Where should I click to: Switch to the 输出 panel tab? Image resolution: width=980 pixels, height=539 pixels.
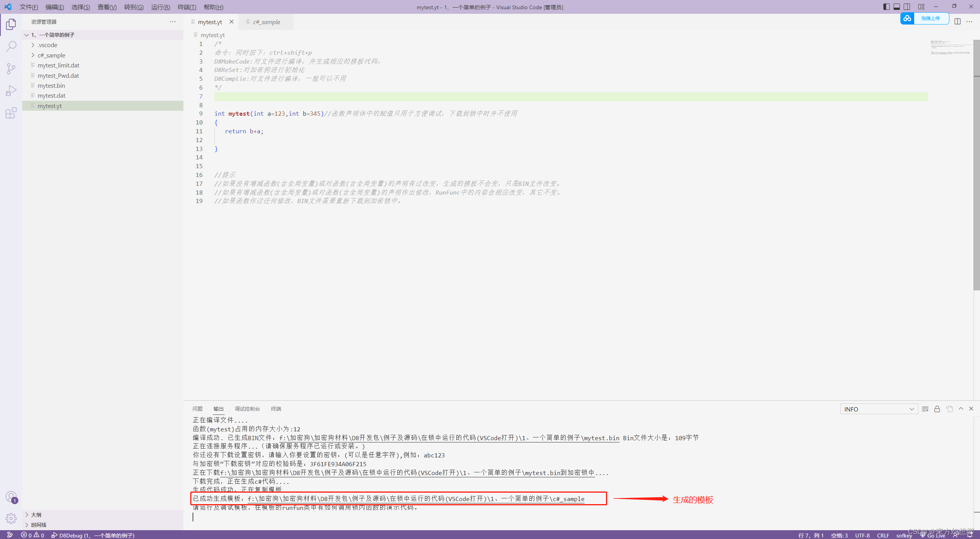[219, 409]
